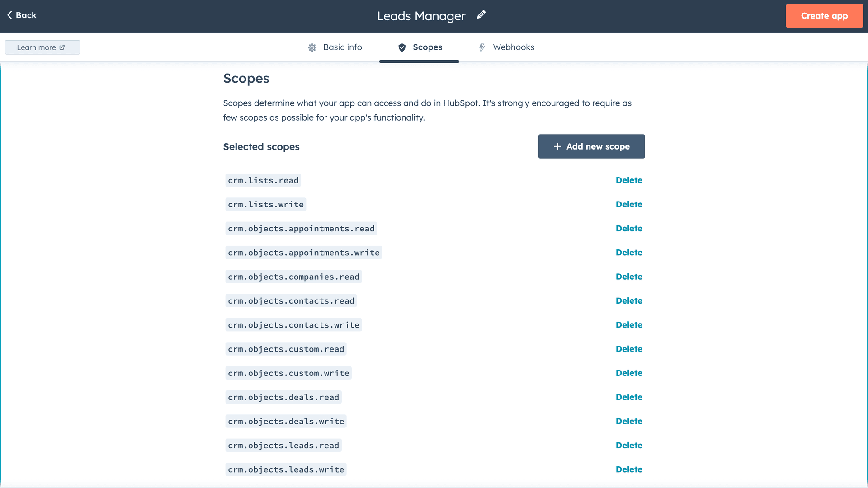Remove the crm.objects.contacts.read scope
The image size is (868, 488).
629,300
